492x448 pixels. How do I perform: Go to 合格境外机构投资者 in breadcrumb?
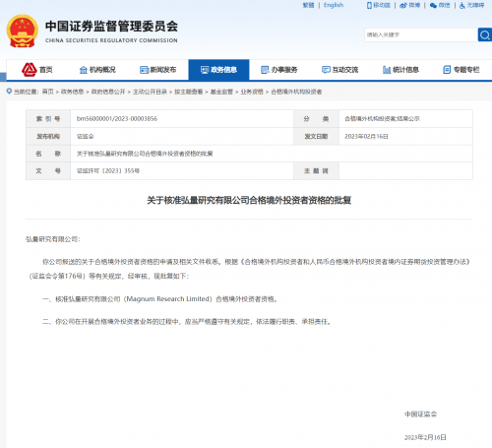(x=296, y=92)
